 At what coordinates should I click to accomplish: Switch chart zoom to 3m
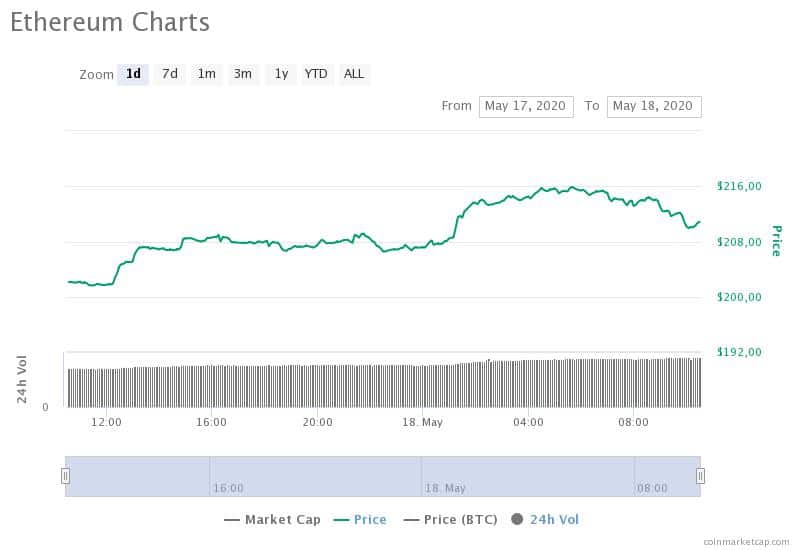243,74
